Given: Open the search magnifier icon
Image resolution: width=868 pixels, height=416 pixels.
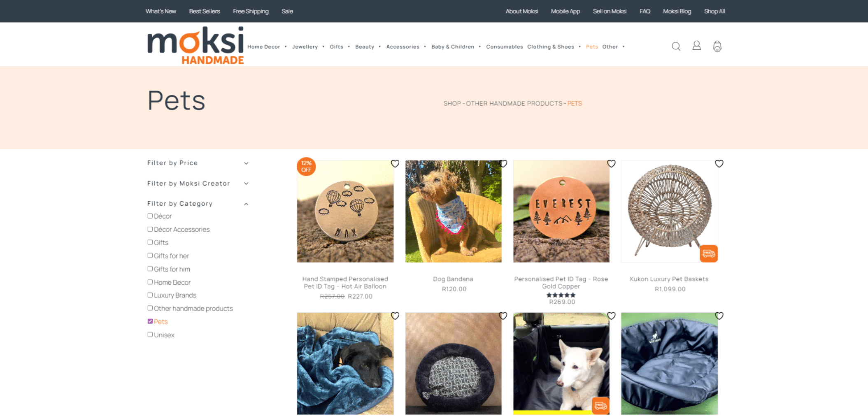Looking at the screenshot, I should (676, 46).
